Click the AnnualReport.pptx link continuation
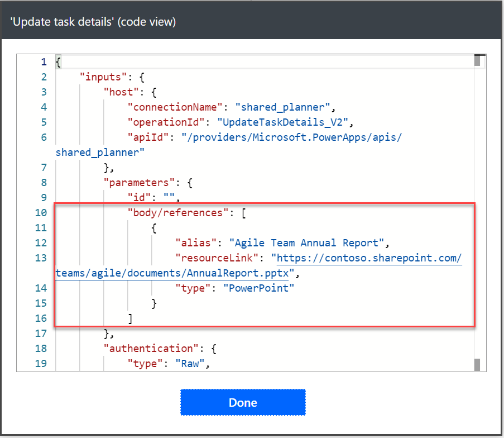Image resolution: width=504 pixels, height=438 pixels. [172, 273]
